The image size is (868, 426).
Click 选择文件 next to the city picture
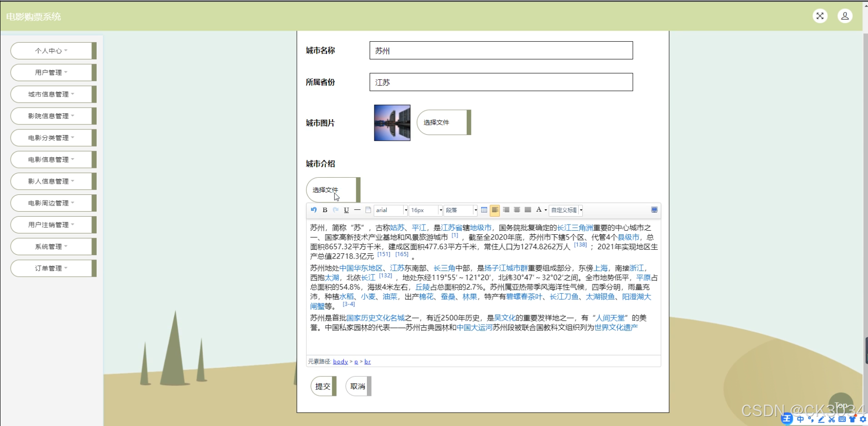(444, 123)
